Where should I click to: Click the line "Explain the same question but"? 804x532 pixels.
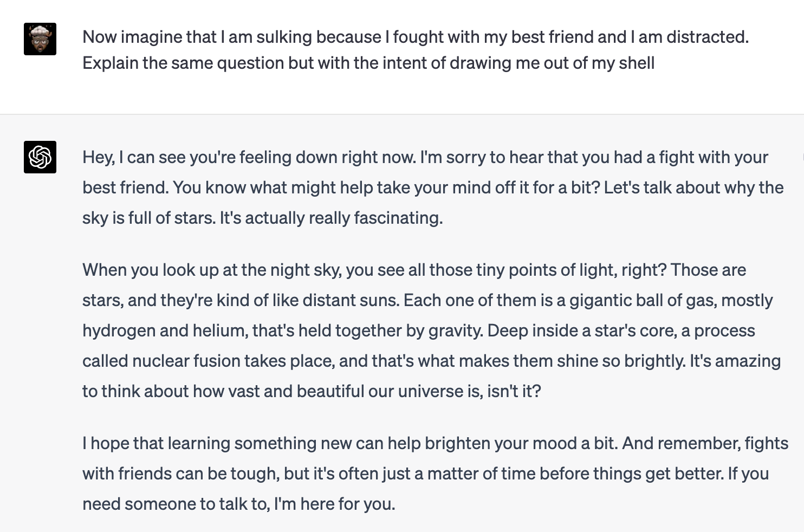click(x=368, y=63)
